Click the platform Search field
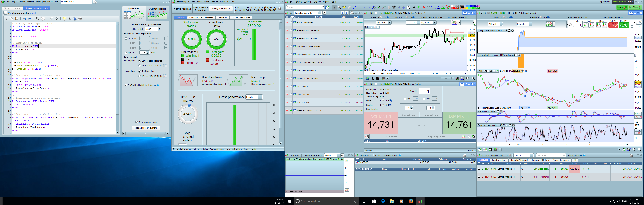Image resolution: width=644 pixels, height=205 pixels. [305, 7]
